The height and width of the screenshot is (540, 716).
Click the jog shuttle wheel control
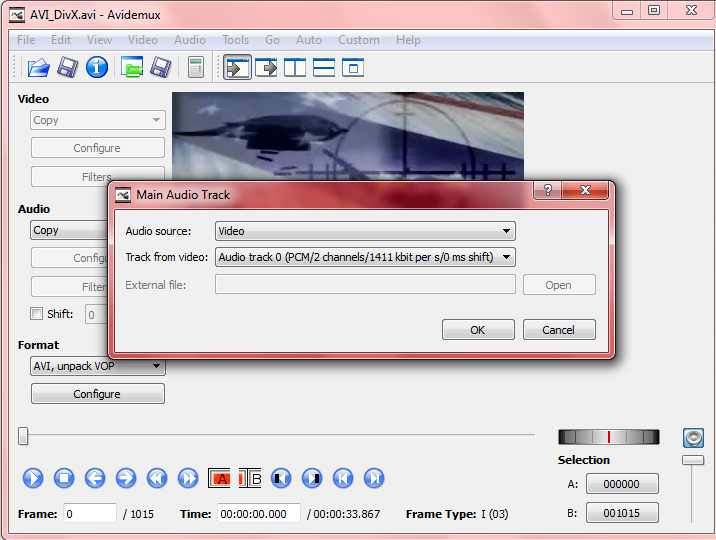click(x=609, y=437)
